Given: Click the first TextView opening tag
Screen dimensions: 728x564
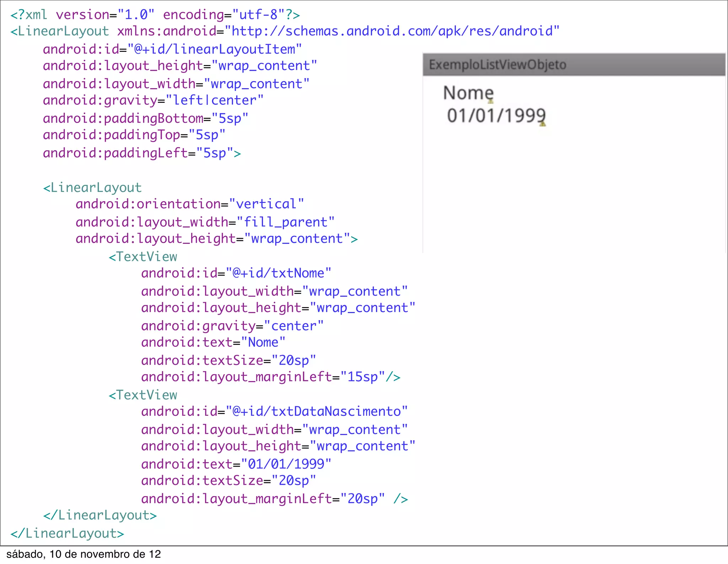Looking at the screenshot, I should [x=143, y=257].
